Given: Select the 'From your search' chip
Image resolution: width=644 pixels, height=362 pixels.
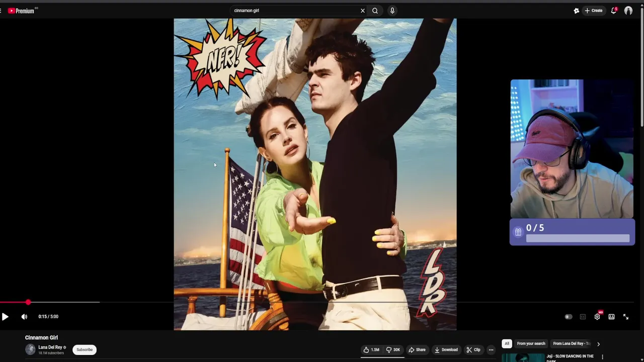Looking at the screenshot, I should 531,343.
